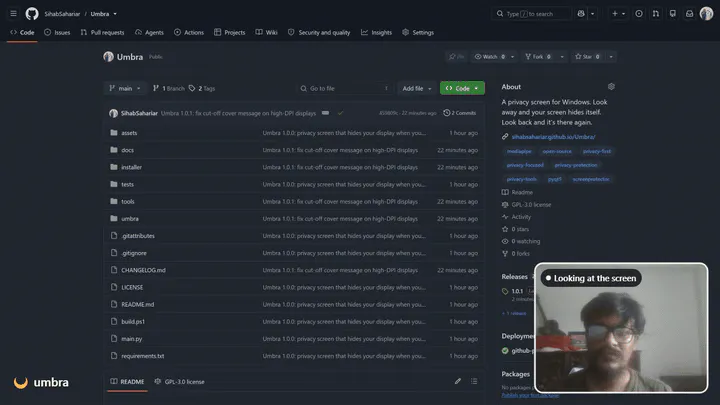Open requirements.txt file
This screenshot has height=405, width=720.
coord(142,356)
